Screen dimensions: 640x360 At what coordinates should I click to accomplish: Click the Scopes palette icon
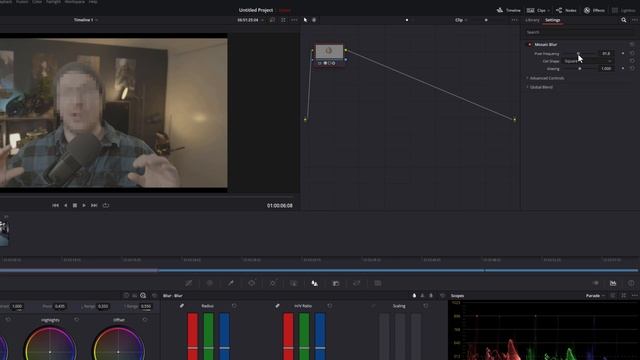click(x=613, y=283)
